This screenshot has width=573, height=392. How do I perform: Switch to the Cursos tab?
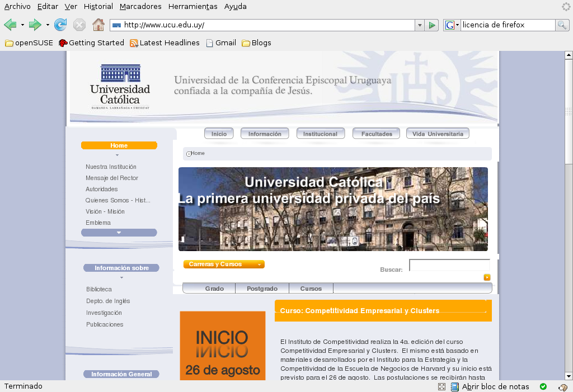pos(311,289)
